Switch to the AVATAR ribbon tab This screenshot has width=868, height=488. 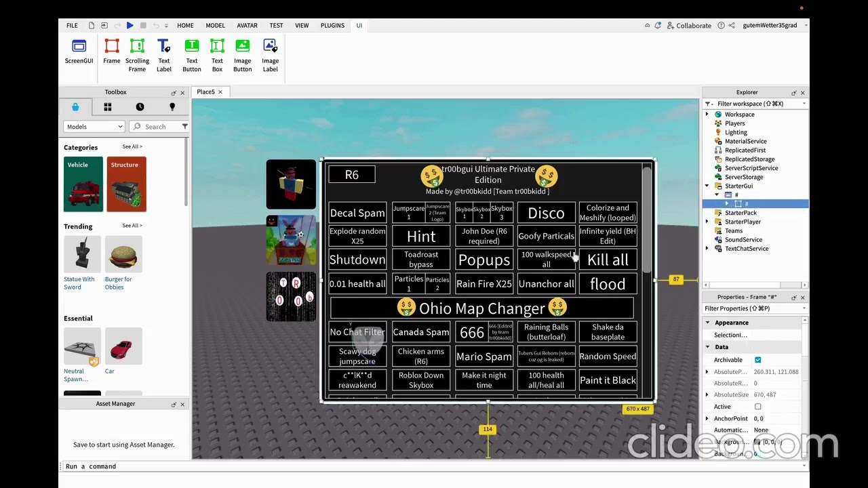coord(247,25)
